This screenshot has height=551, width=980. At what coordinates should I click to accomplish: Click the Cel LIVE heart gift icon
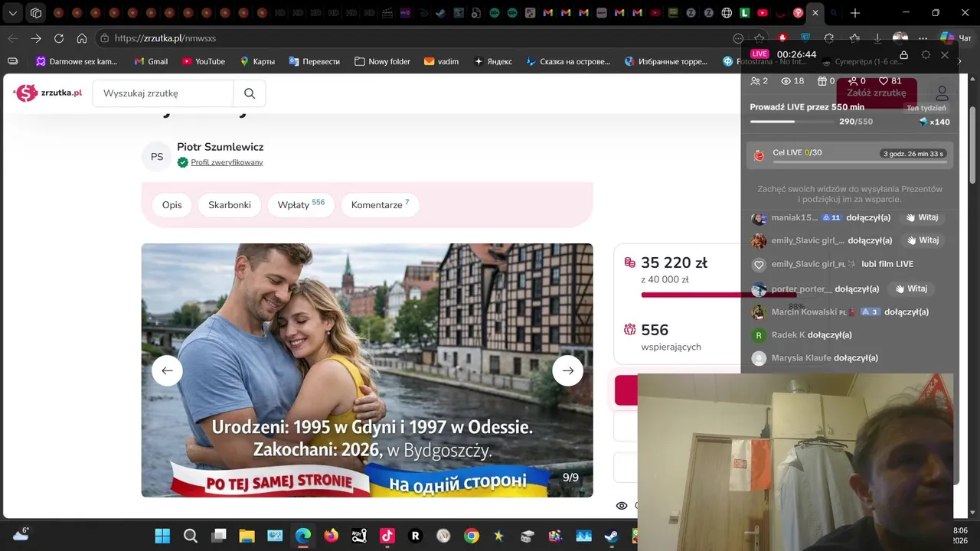coord(759,155)
